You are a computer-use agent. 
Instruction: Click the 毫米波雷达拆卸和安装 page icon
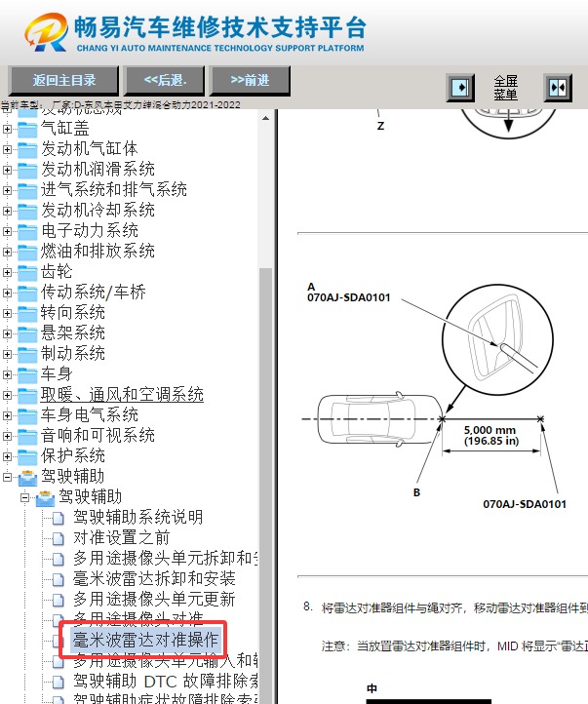pyautogui.click(x=59, y=579)
